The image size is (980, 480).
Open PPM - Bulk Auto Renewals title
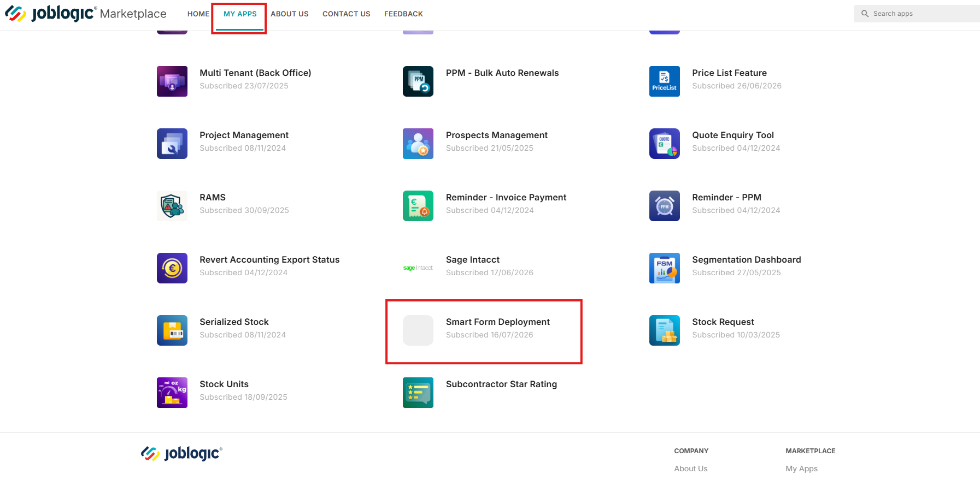click(x=502, y=73)
